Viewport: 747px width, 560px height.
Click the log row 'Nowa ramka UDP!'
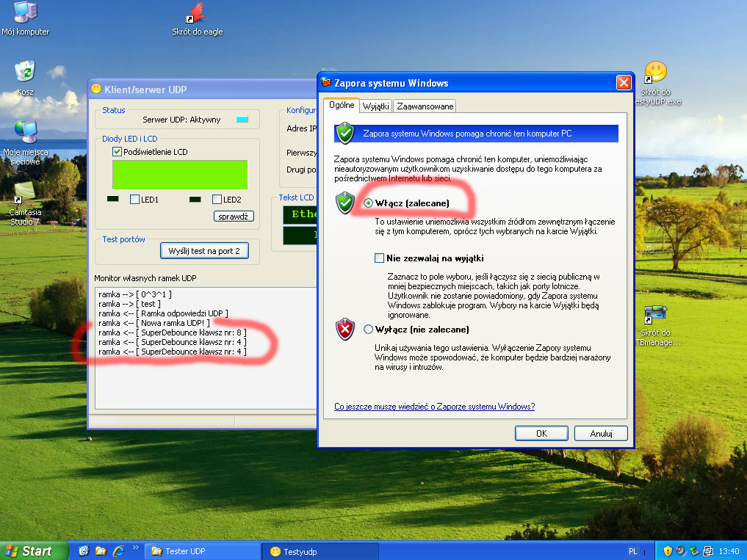pos(154,323)
